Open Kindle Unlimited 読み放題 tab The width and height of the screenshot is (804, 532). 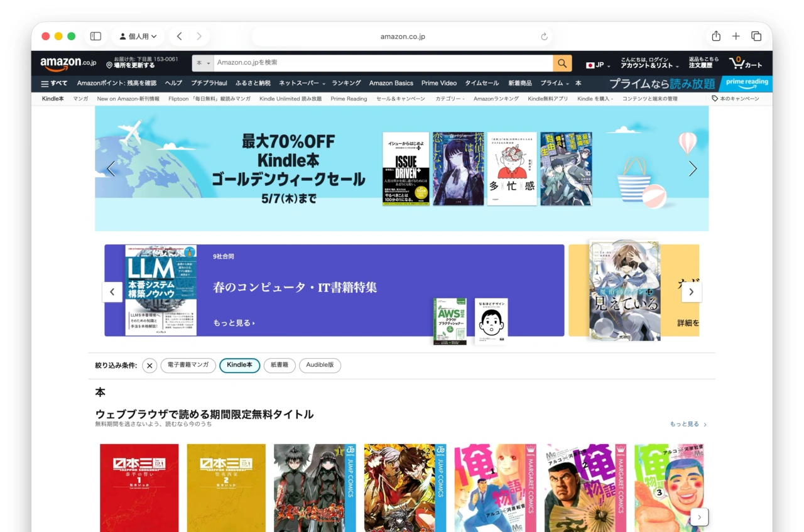pyautogui.click(x=290, y=99)
